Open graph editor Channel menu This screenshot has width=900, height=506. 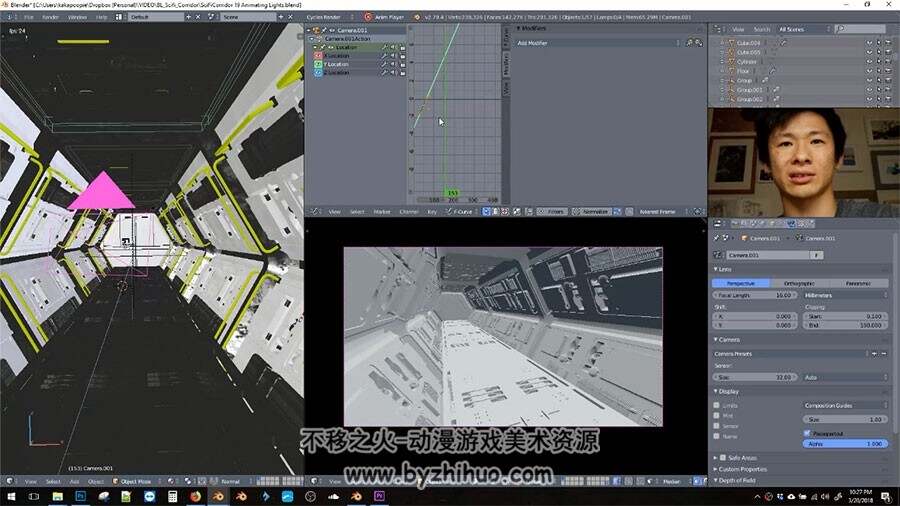[409, 212]
